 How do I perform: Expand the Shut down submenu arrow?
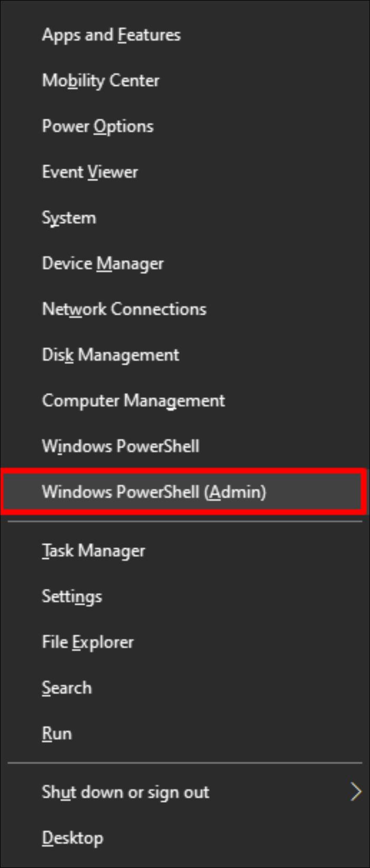(355, 792)
